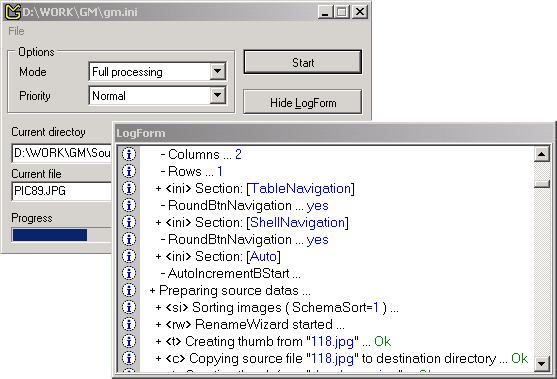Viewport: 557px width, 379px height.
Task: Click info icon beside AutoIncrementBStart line
Action: 129,273
